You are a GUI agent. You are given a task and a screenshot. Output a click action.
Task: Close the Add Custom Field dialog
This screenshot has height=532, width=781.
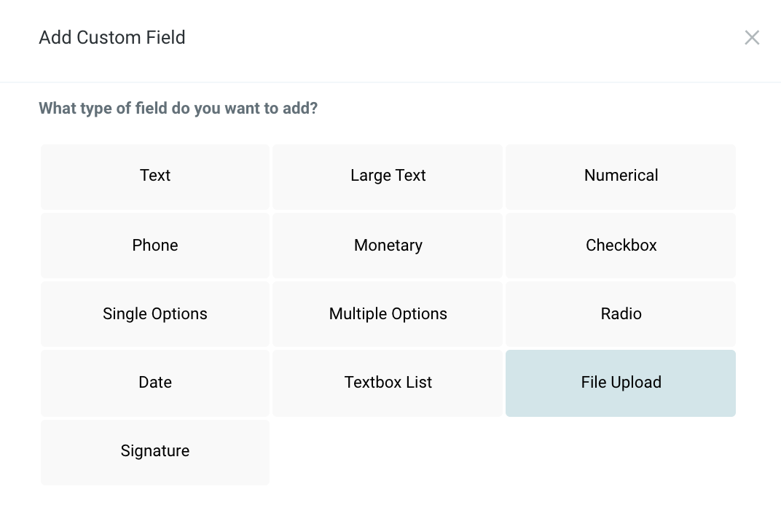[752, 37]
